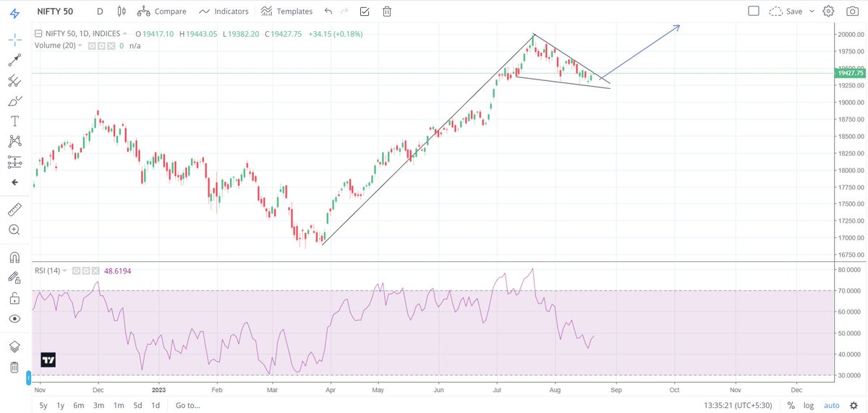The image size is (868, 413).
Task: Open chart settings gear
Action: tap(829, 11)
